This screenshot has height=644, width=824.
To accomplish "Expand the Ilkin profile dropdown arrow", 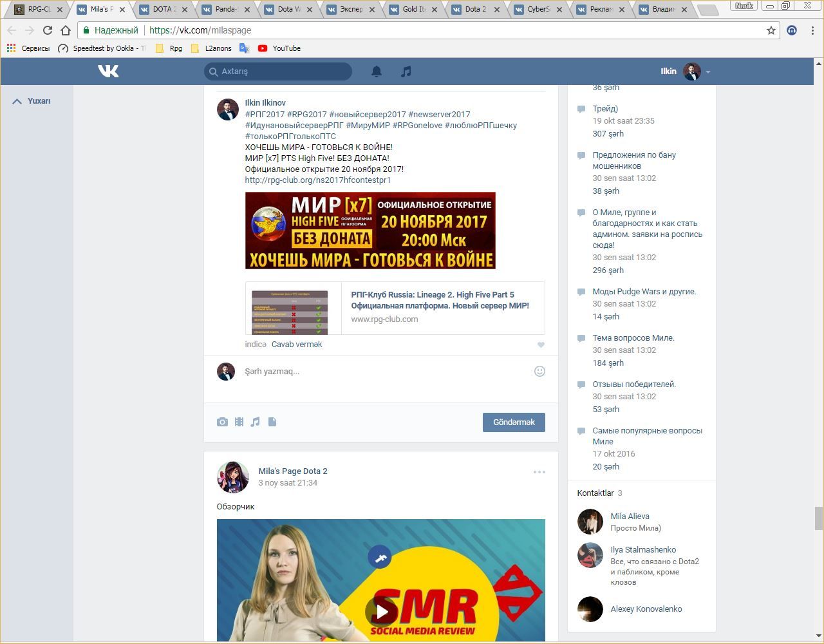I will point(708,71).
